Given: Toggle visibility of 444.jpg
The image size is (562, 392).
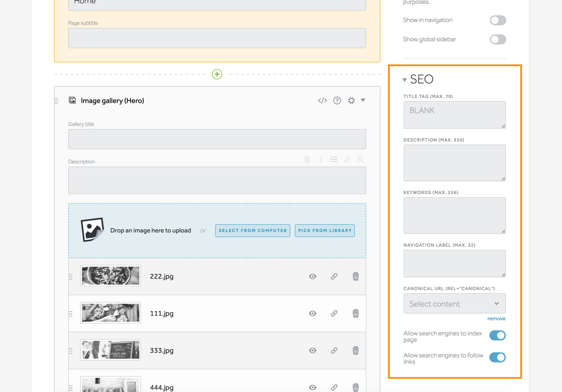Looking at the screenshot, I should [312, 388].
